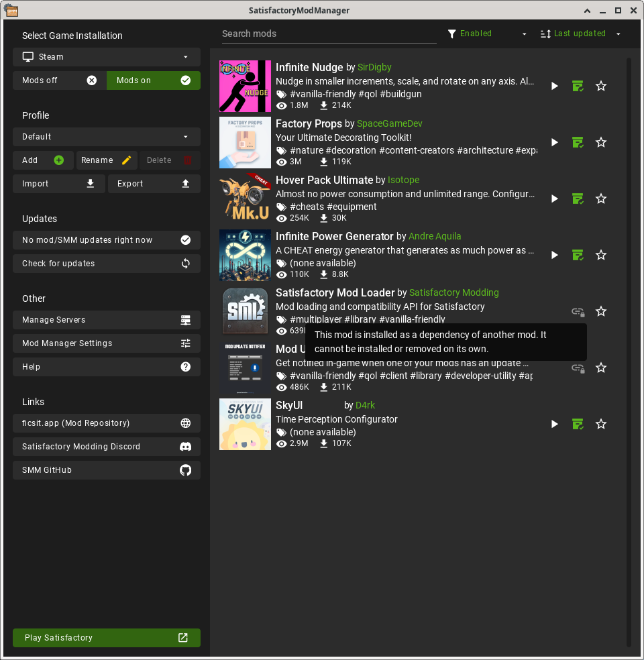Favorite the SkyUI mod
Screen dimensions: 644x660
click(x=601, y=425)
